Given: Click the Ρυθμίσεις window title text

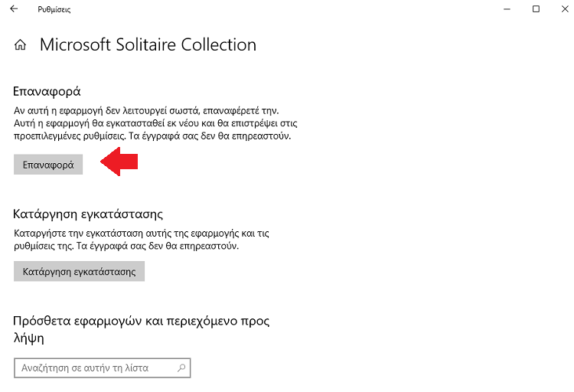Looking at the screenshot, I should click(54, 9).
